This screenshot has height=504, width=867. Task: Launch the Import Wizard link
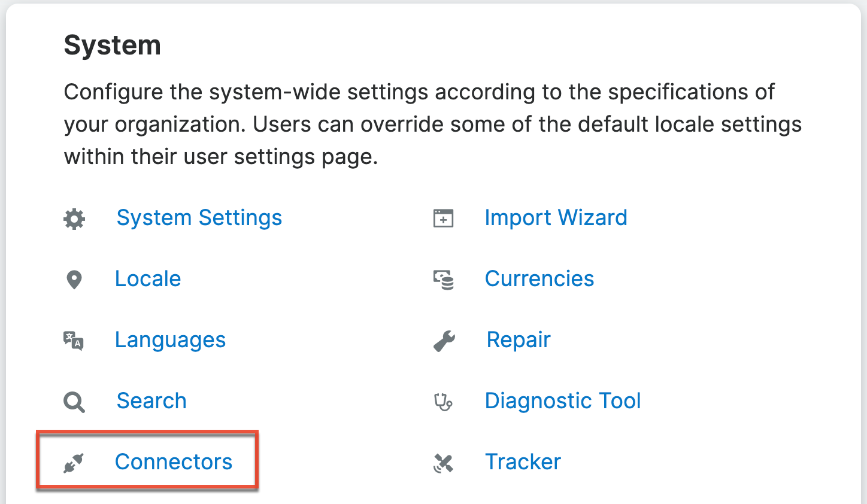[x=556, y=218]
